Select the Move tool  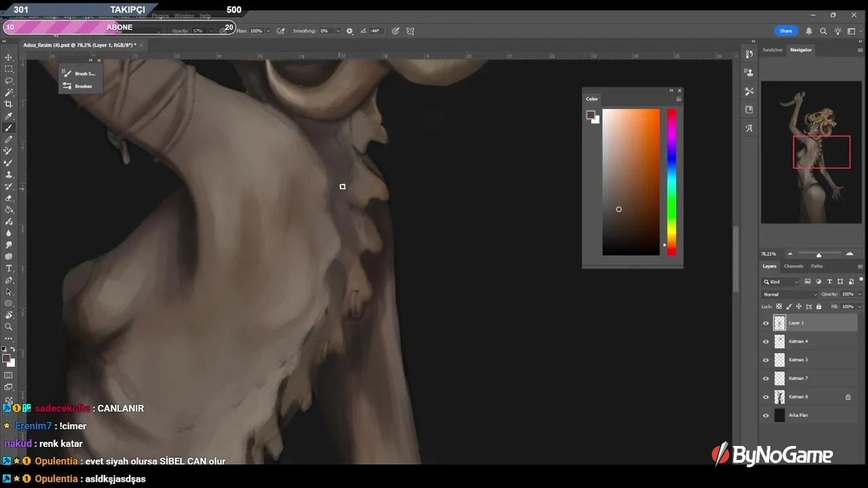9,58
